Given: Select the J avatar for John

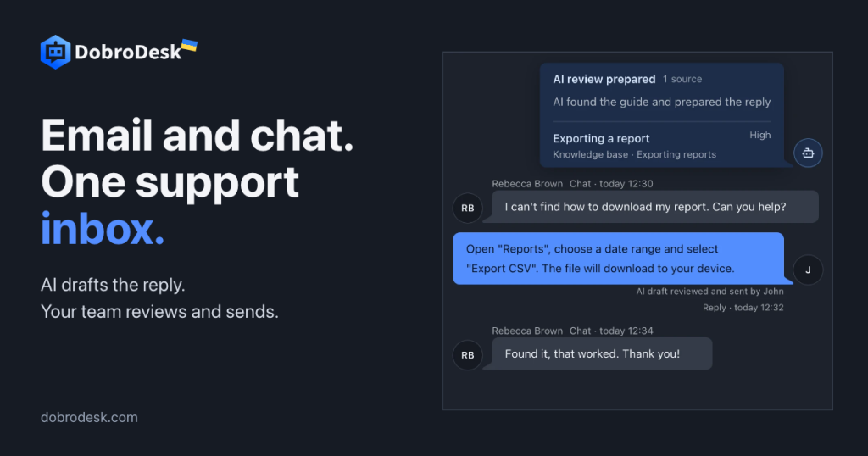Looking at the screenshot, I should 808,270.
